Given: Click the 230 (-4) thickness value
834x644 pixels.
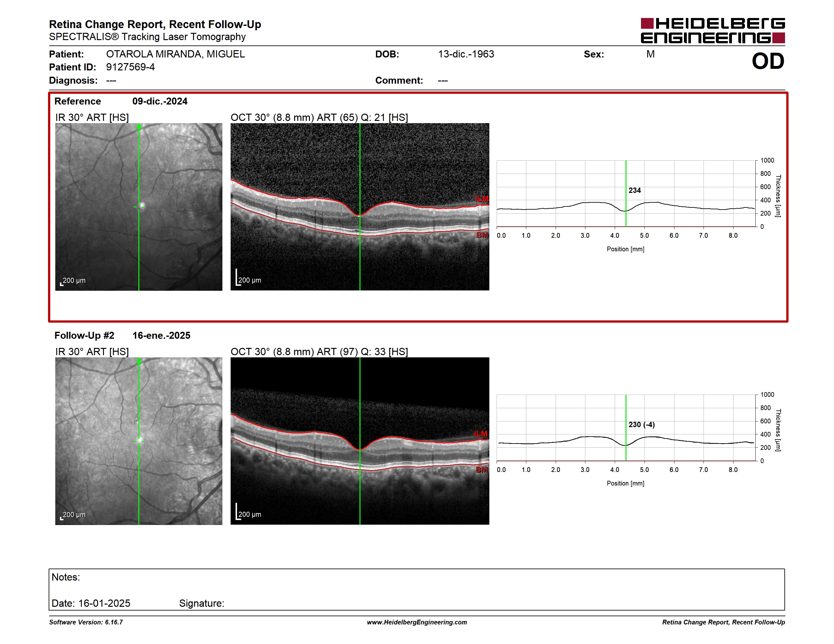Looking at the screenshot, I should pos(642,425).
